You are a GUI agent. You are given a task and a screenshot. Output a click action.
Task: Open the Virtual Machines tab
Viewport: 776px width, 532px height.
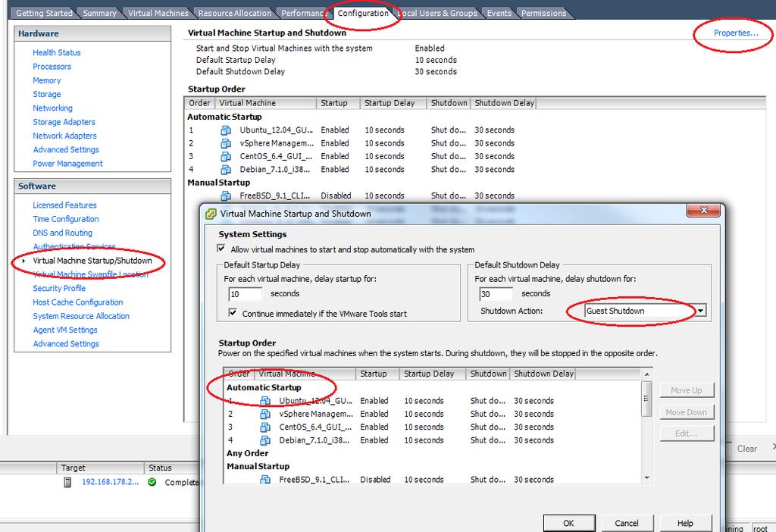158,14
